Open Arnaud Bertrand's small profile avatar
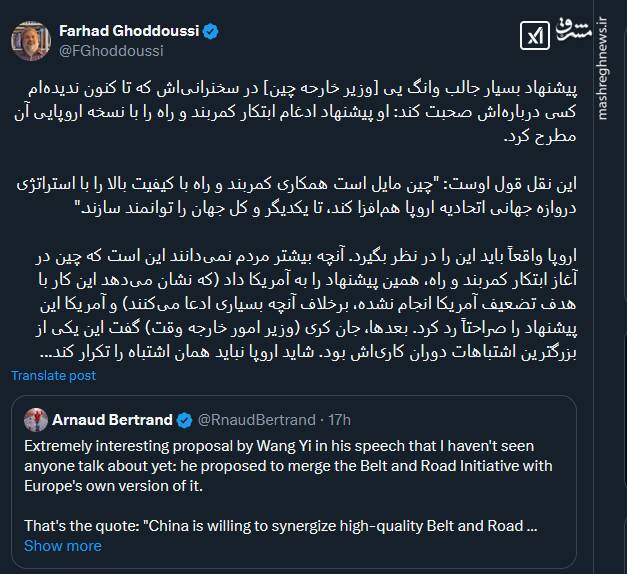This screenshot has height=574, width=627. (36, 419)
